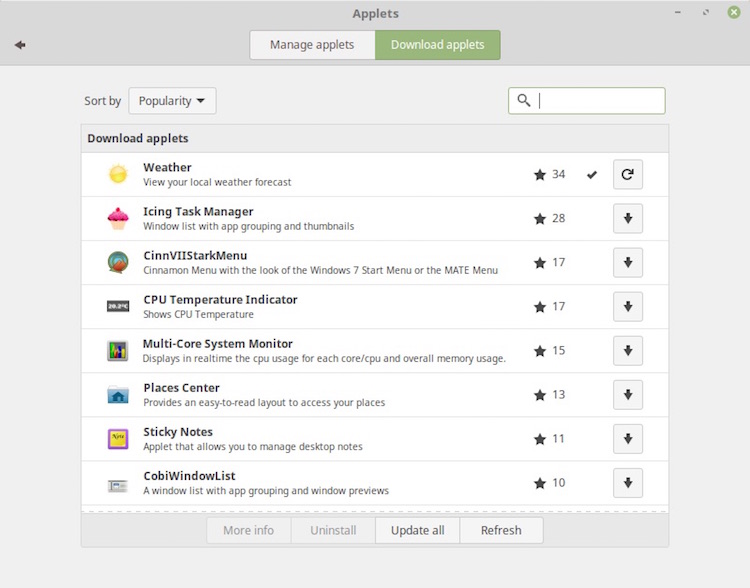Close the Applets window

click(734, 12)
